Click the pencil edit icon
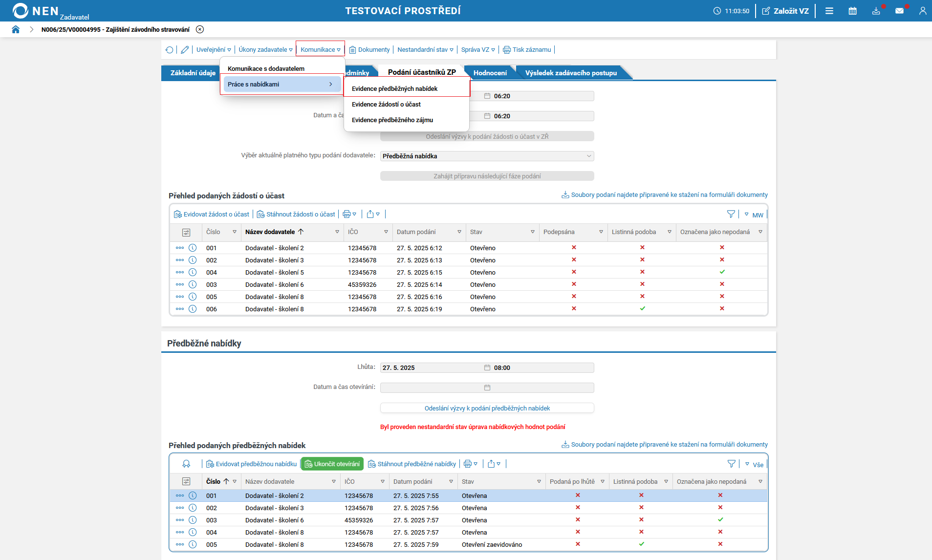The width and height of the screenshot is (932, 560). 185,50
